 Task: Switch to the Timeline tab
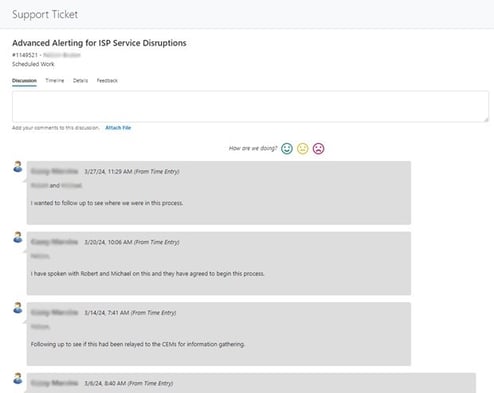[55, 81]
